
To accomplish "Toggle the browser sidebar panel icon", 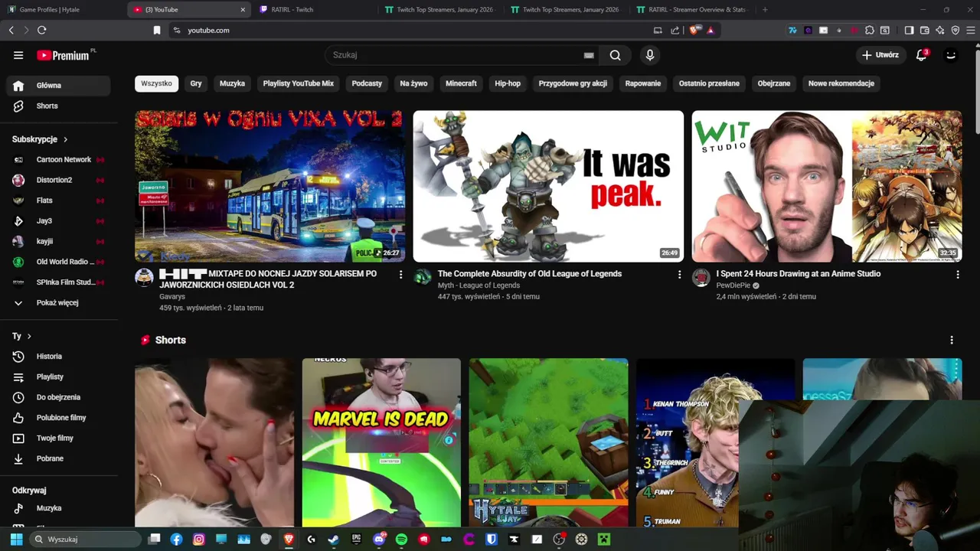I will coord(909,30).
